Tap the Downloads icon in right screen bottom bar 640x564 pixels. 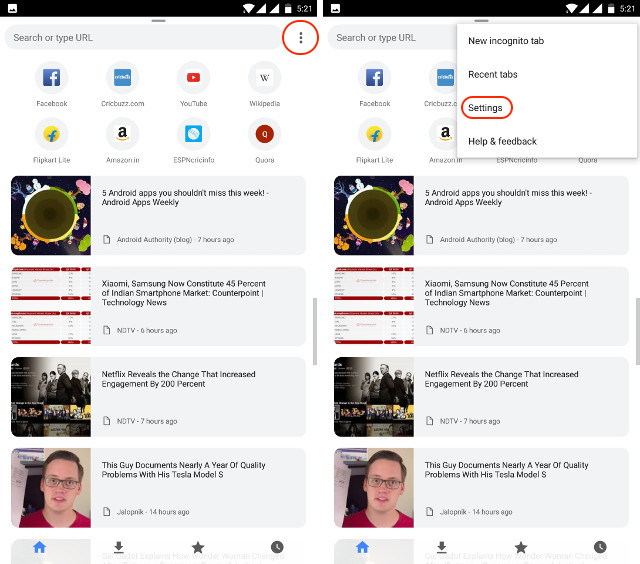[442, 547]
